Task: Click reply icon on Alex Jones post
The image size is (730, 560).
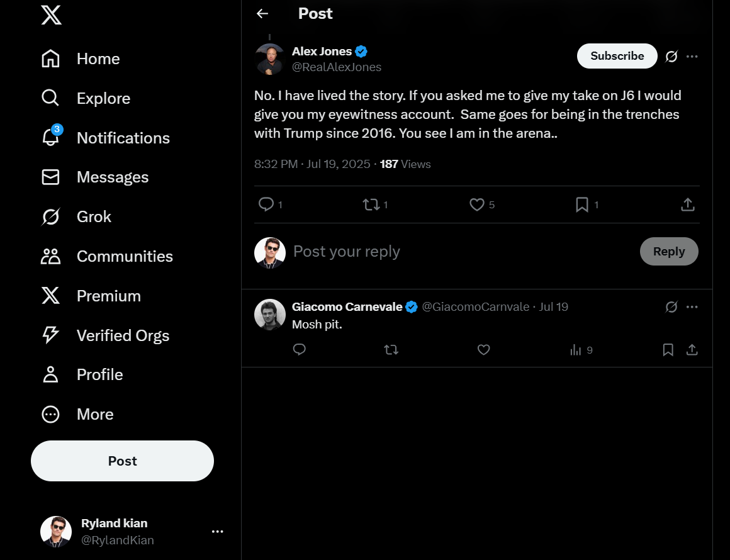Action: click(266, 204)
